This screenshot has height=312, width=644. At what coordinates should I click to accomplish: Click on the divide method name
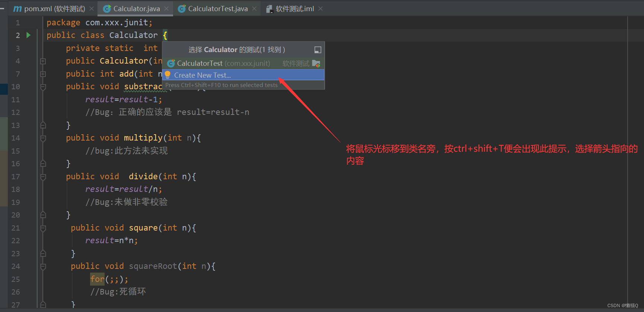click(x=143, y=176)
